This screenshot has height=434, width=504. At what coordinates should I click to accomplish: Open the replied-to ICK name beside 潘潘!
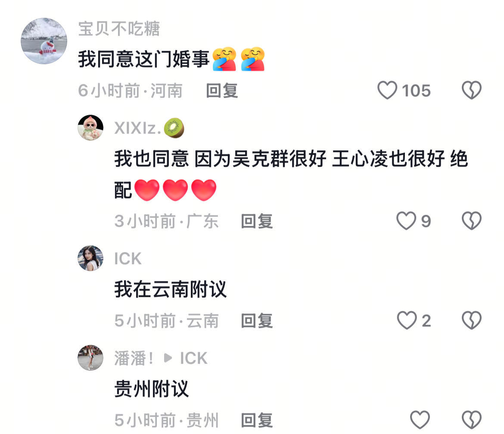[193, 358]
